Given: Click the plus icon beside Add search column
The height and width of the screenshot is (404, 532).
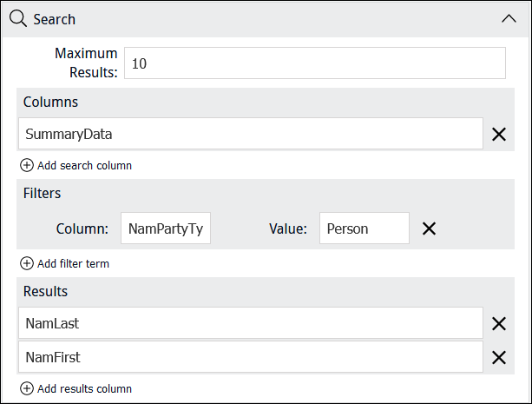Looking at the screenshot, I should point(27,165).
